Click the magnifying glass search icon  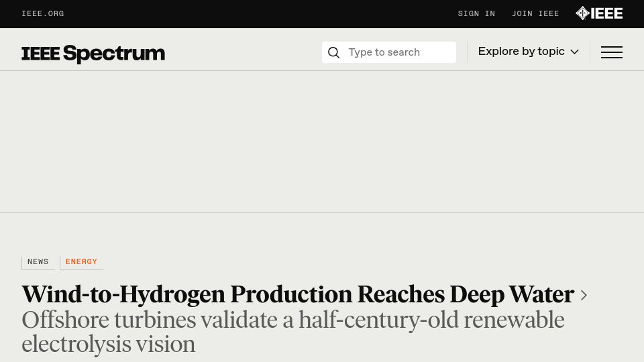(x=334, y=52)
